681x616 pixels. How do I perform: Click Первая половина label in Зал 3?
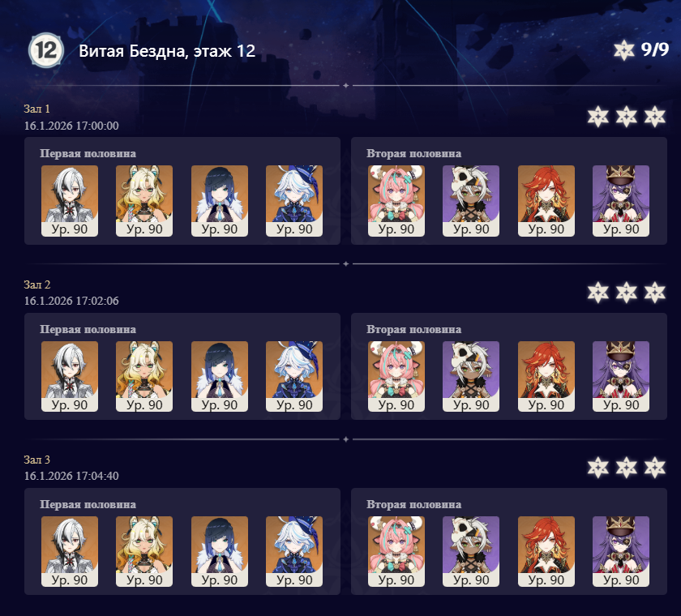coord(88,504)
